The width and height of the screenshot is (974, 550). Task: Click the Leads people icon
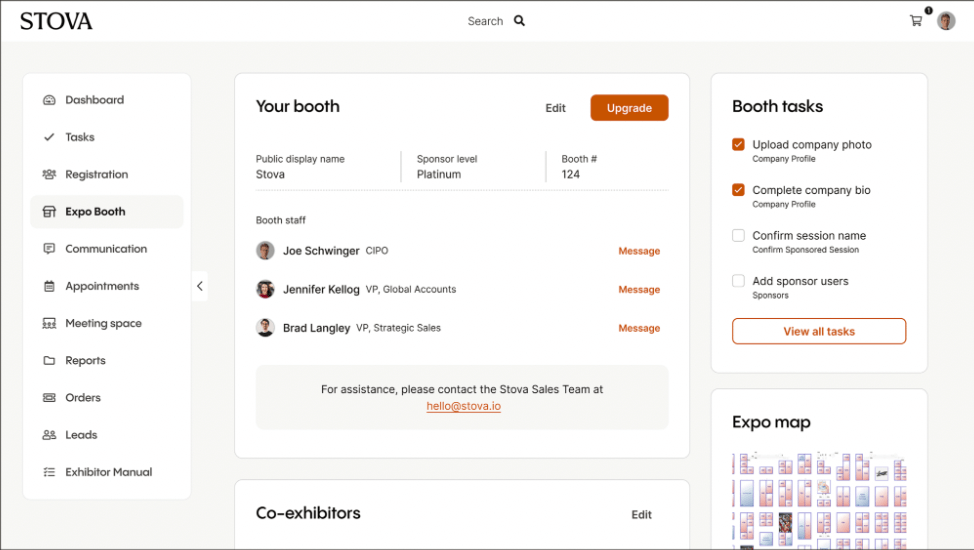tap(49, 435)
